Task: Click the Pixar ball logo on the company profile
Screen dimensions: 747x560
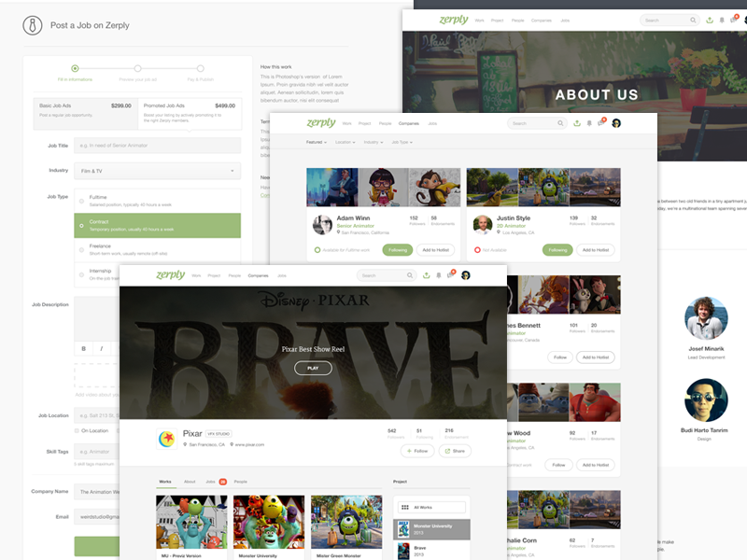Action: click(x=167, y=439)
